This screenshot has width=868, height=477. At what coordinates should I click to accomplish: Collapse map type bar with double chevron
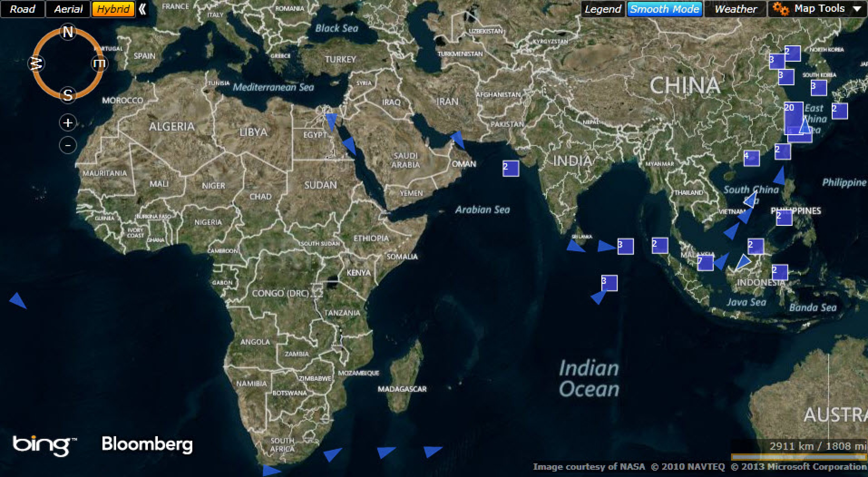point(143,9)
